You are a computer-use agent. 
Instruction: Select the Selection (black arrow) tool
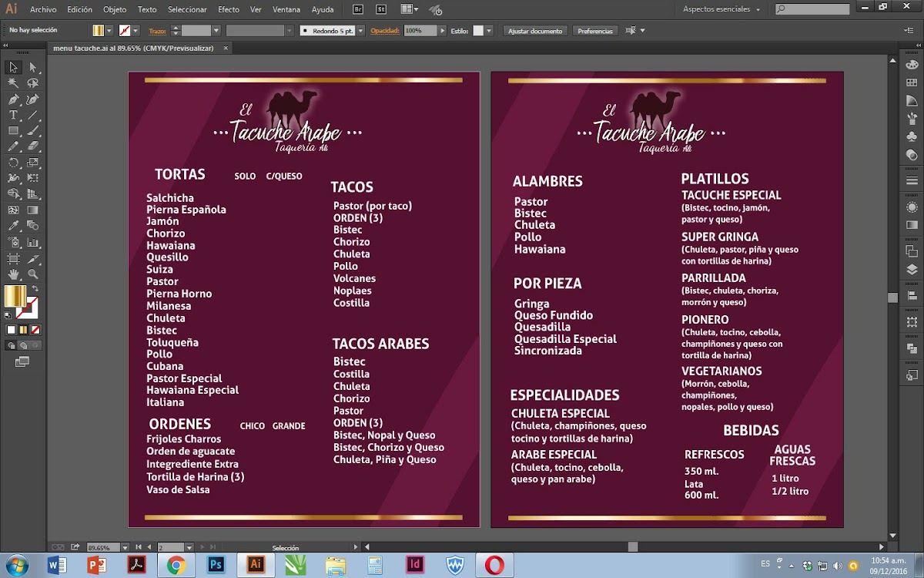[13, 68]
